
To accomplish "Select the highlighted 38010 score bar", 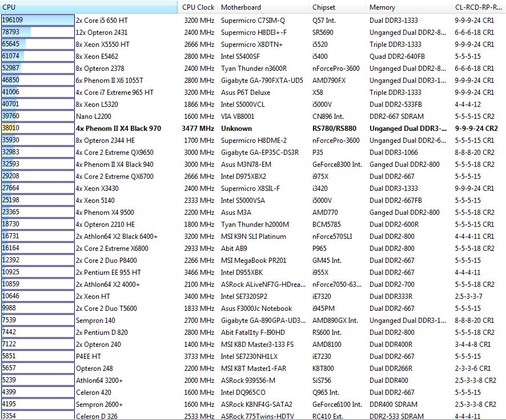I will point(38,128).
